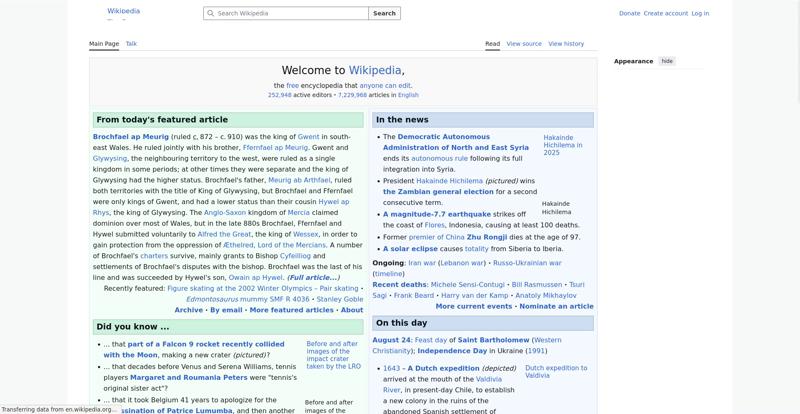Open the Flores link
The width and height of the screenshot is (800, 414).
pos(435,225)
